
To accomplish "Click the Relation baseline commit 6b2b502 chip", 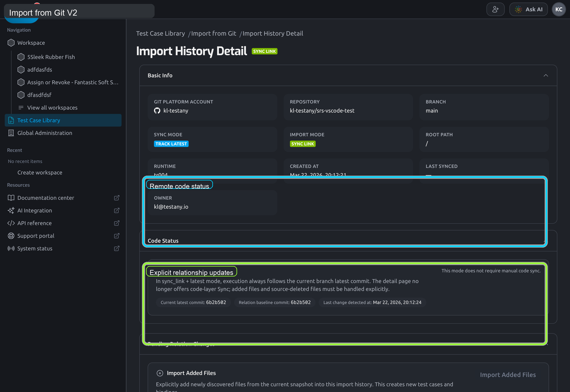I will (275, 302).
